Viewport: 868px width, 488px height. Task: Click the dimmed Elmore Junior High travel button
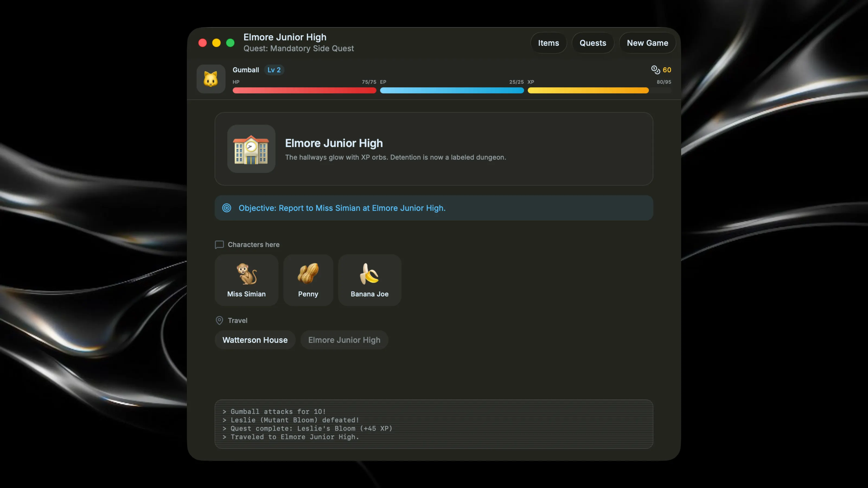pos(344,340)
